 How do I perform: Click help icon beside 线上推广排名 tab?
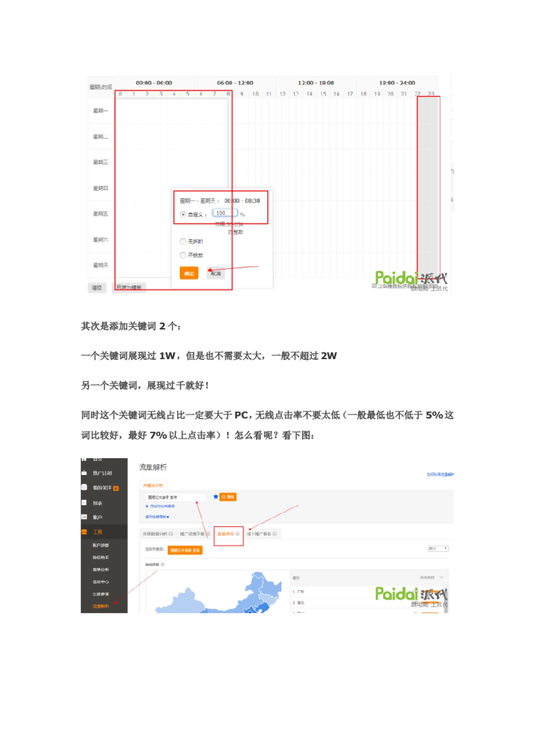click(x=275, y=533)
